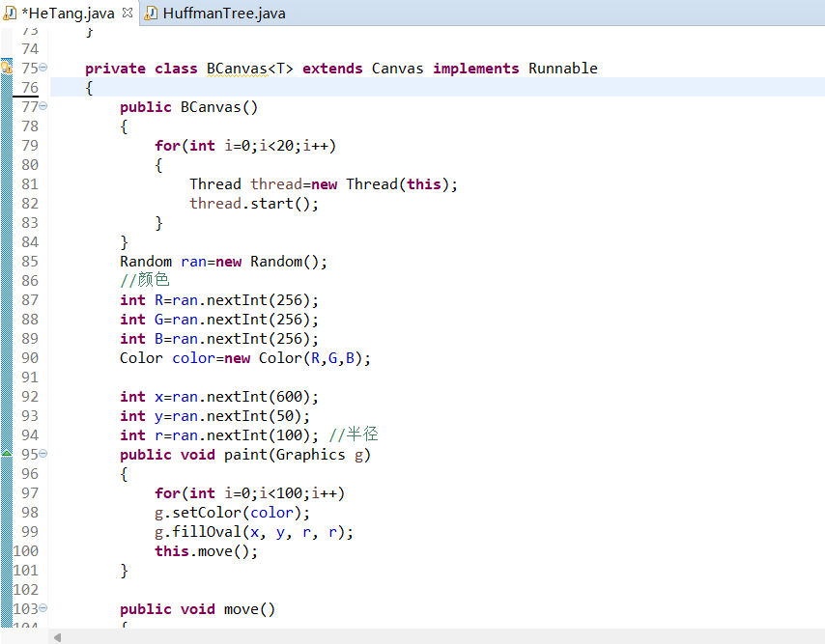Viewport: 825px width, 644px height.
Task: Click the Java file icon on HuffmanTree.java tab
Action: [151, 13]
